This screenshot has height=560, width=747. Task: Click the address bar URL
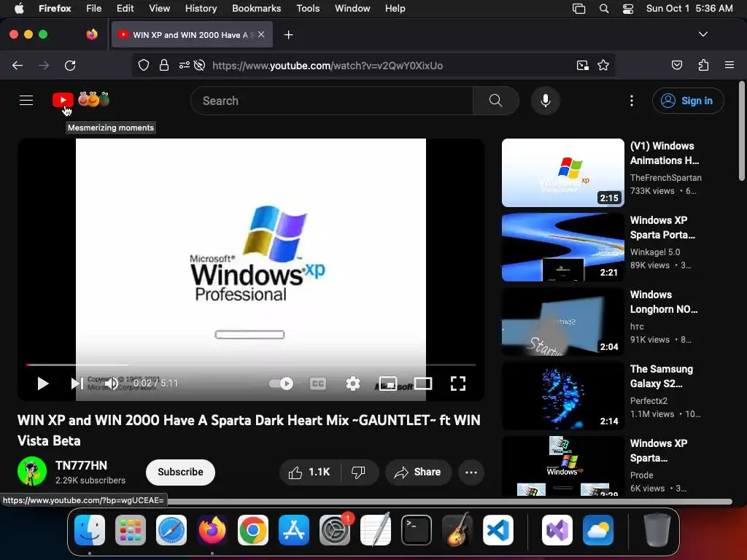pos(328,66)
